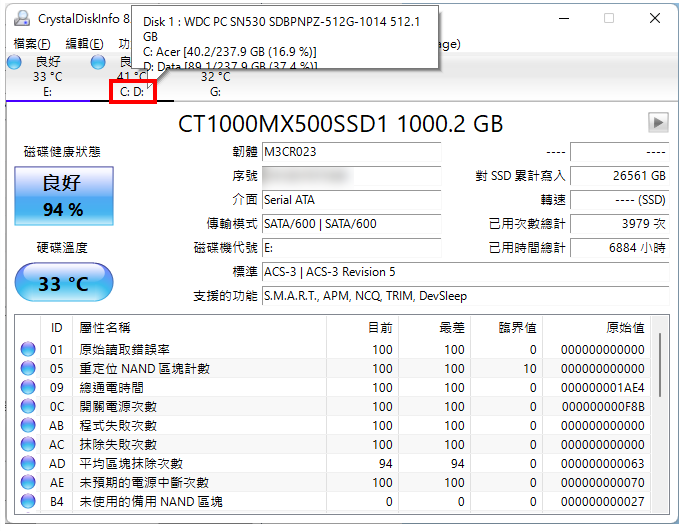Viewport: 689px width, 531px height.
Task: Click the 33 °C temperature button
Action: pos(64,282)
